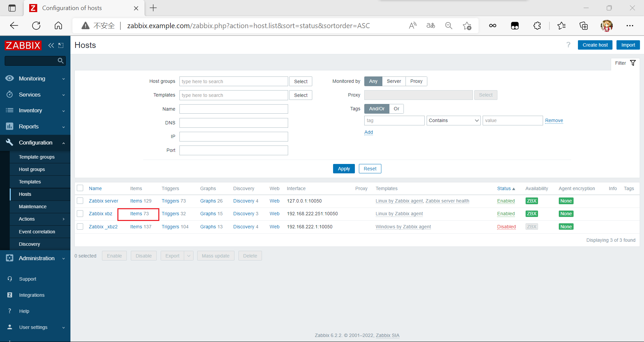Click the Filter funnel icon
This screenshot has height=342, width=644.
633,63
